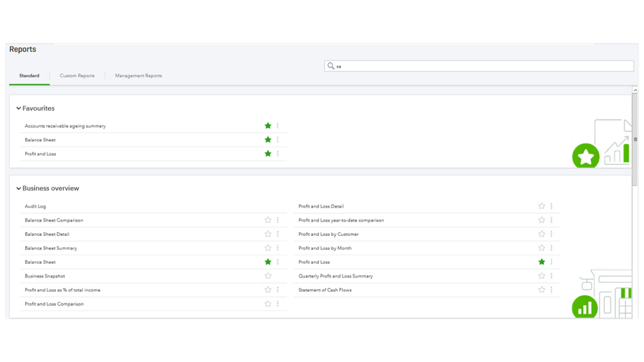Screen dimensions: 644x362
Task: Favourite the Balance Sheet Comparison report
Action: (x=268, y=220)
